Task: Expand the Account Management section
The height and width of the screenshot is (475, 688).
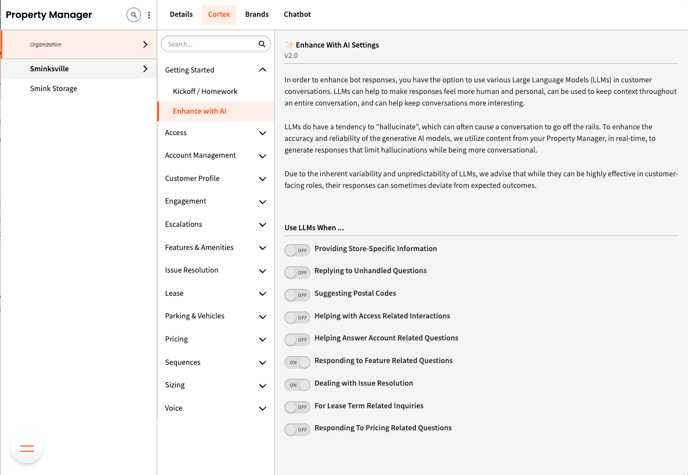Action: pyautogui.click(x=262, y=156)
